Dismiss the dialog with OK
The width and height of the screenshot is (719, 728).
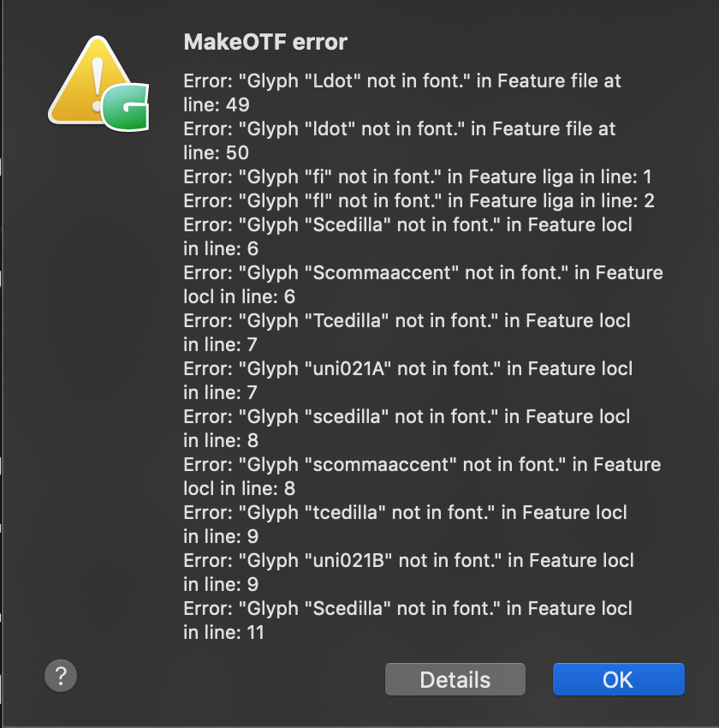pyautogui.click(x=618, y=679)
